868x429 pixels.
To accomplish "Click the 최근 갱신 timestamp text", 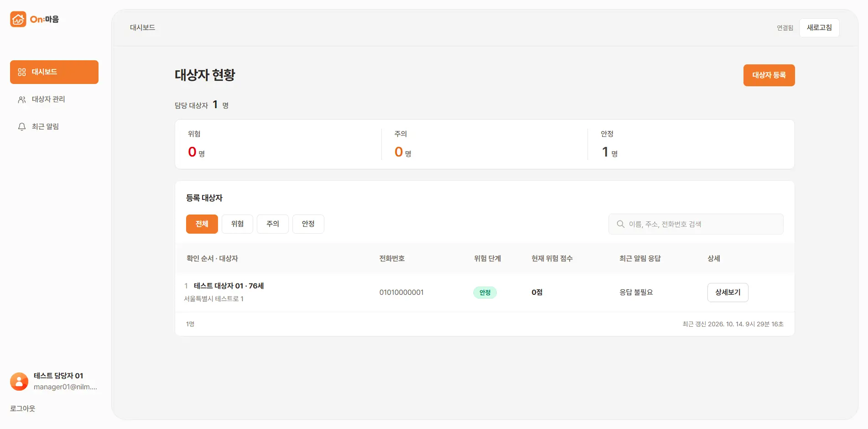I will 733,324.
